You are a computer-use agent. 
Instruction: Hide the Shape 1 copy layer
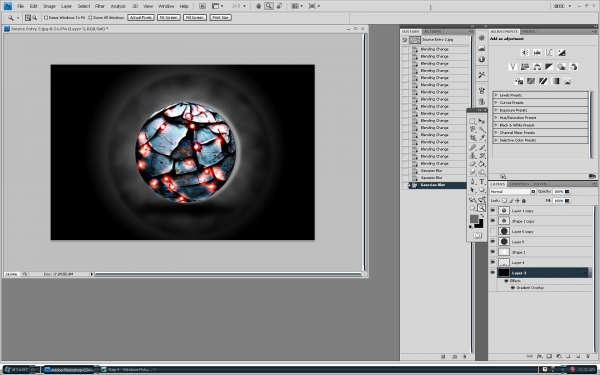(492, 221)
